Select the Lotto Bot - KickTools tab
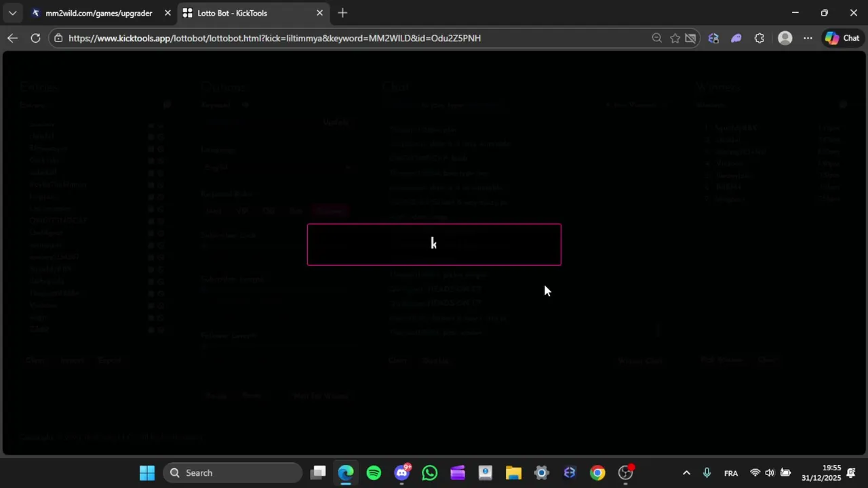 tap(232, 13)
